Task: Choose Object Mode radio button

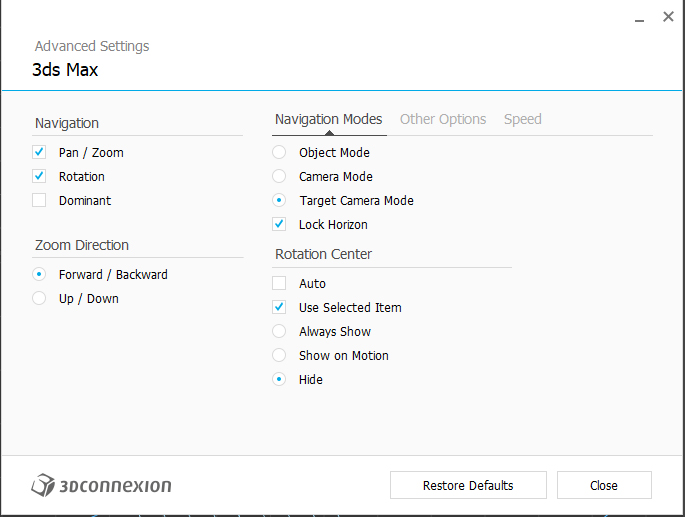Action: [x=279, y=152]
